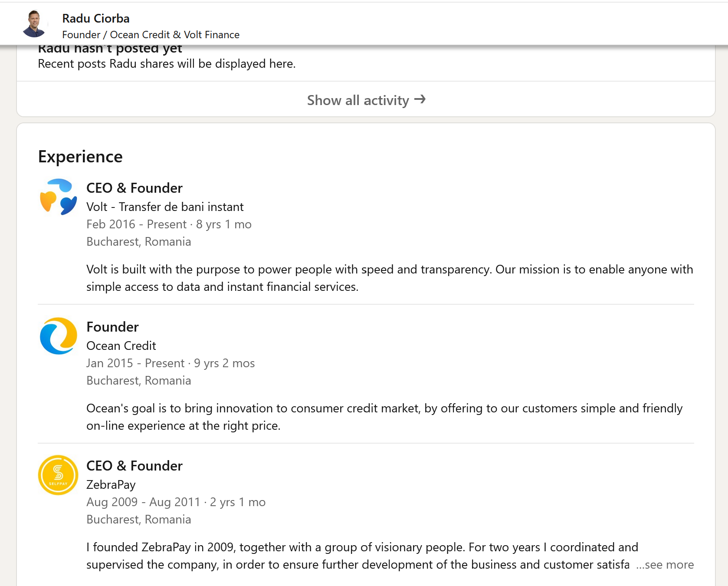This screenshot has height=586, width=728.
Task: Click the Ocean Credit logo icon
Action: [x=58, y=336]
